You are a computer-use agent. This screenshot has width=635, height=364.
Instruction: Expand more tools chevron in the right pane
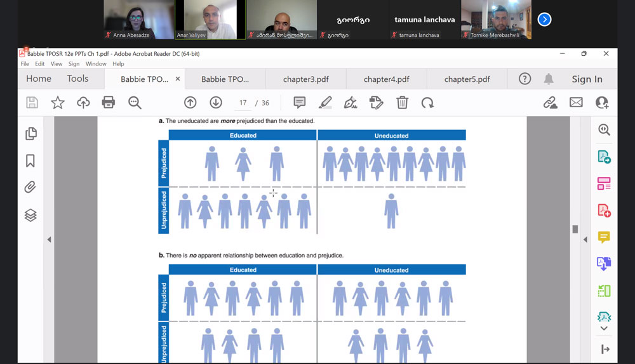coord(604,328)
